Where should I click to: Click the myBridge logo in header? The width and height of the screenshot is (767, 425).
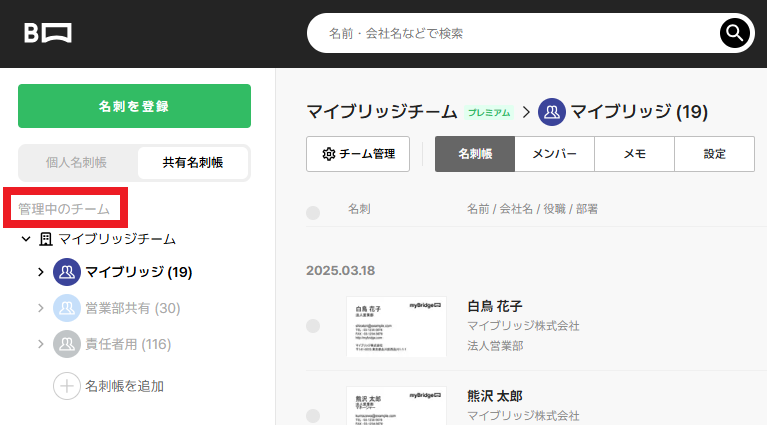click(x=48, y=33)
